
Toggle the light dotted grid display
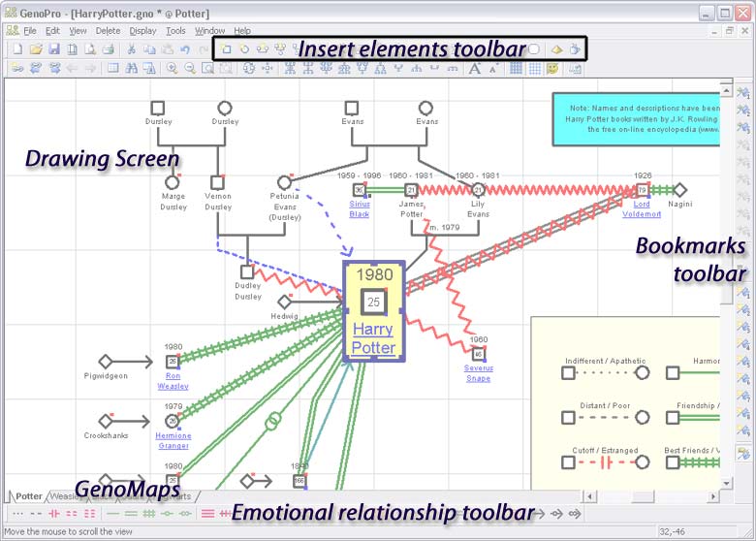point(534,69)
